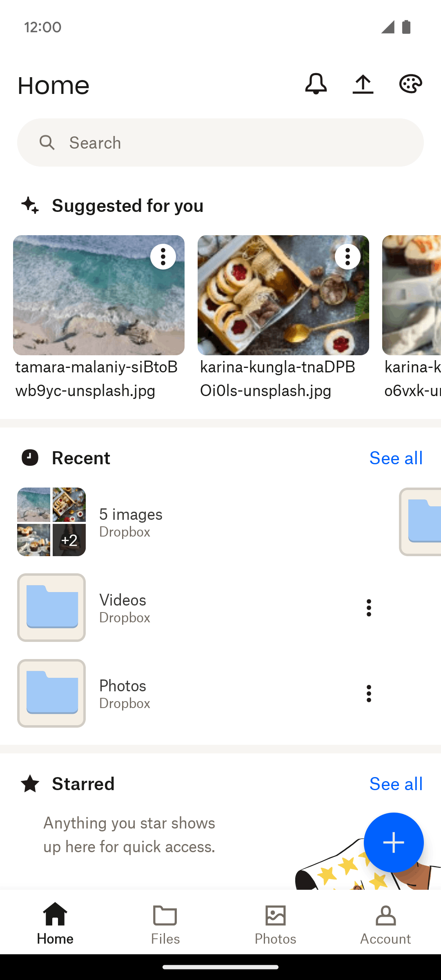Open the Photos folder icon in Recent
441x980 pixels.
(51, 693)
